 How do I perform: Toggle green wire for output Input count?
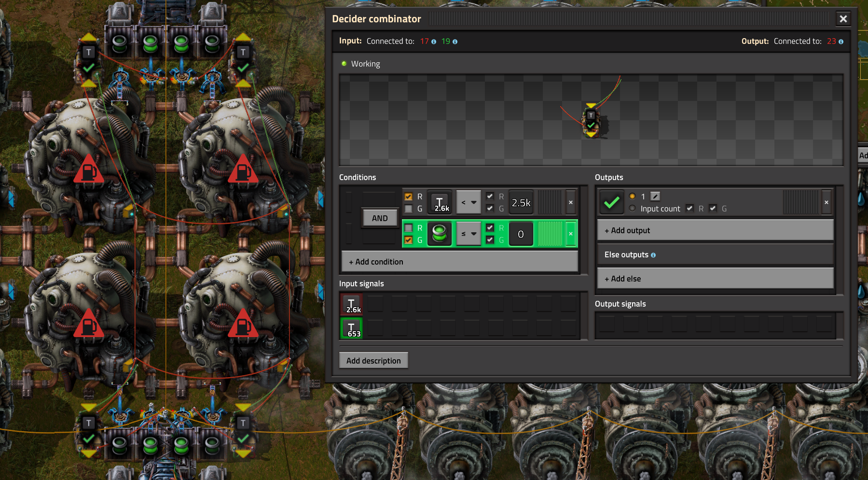713,209
